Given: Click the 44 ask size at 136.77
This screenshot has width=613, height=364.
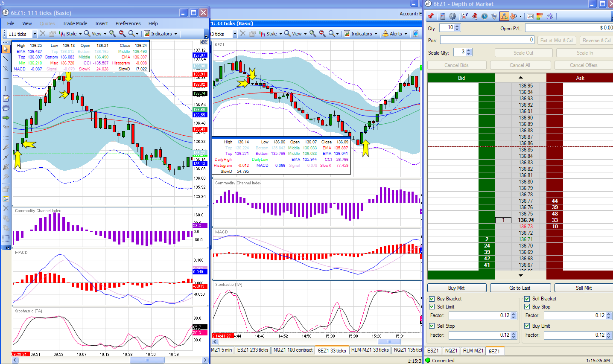Looking at the screenshot, I should (555, 201).
